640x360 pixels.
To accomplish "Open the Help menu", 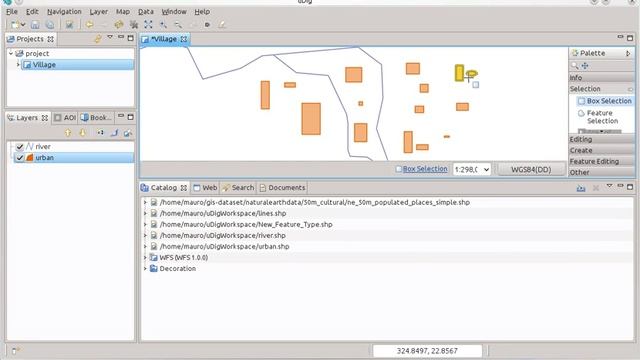I will click(x=202, y=11).
